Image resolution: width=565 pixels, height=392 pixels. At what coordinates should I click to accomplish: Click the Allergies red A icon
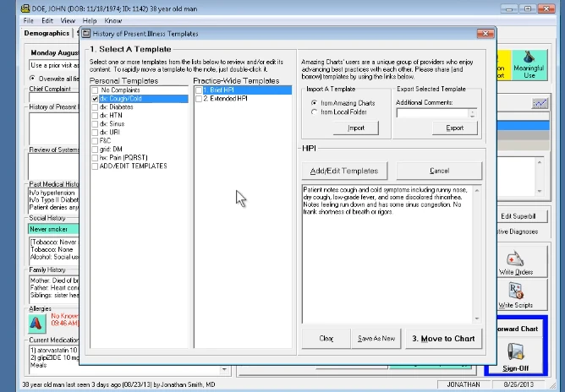coord(37,323)
